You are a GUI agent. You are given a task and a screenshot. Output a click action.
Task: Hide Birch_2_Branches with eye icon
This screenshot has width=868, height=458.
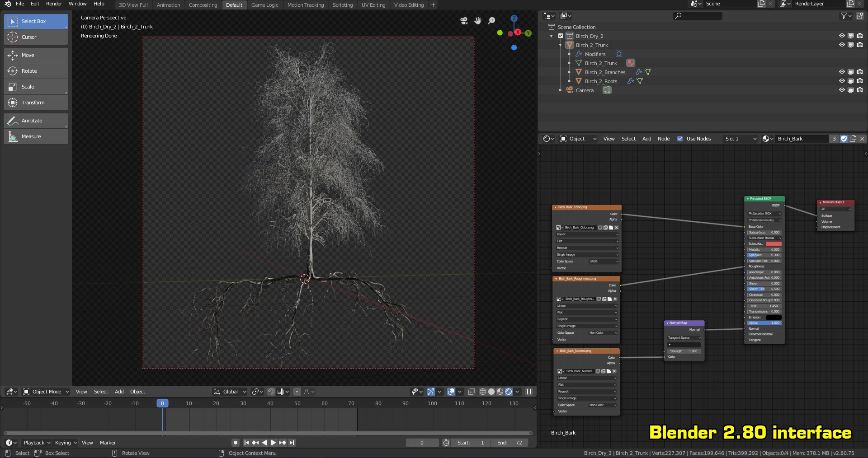tap(842, 72)
